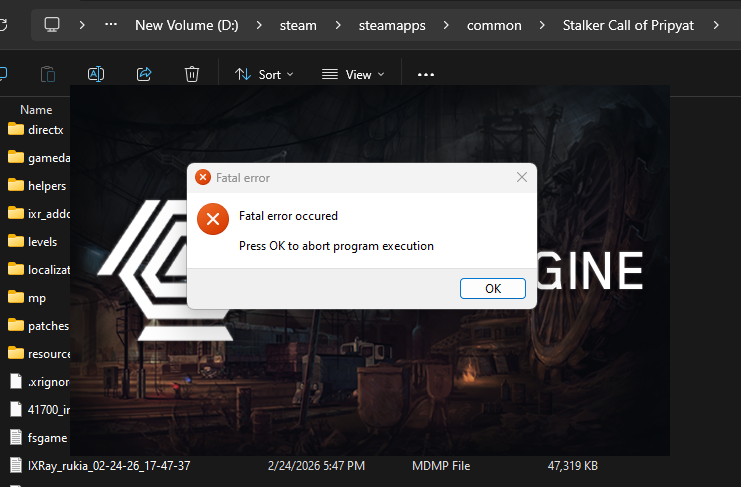Click the IXRay_rukia dump file icon
The width and height of the screenshot is (741, 487).
(16, 465)
